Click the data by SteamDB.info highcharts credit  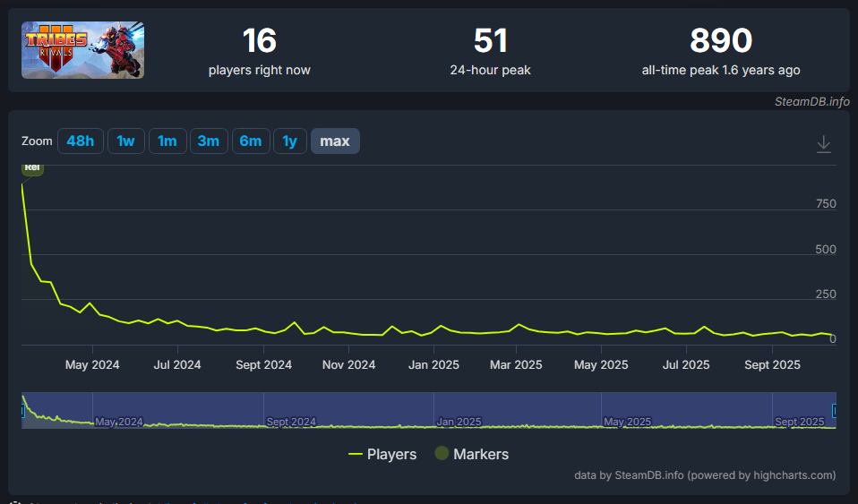point(705,475)
